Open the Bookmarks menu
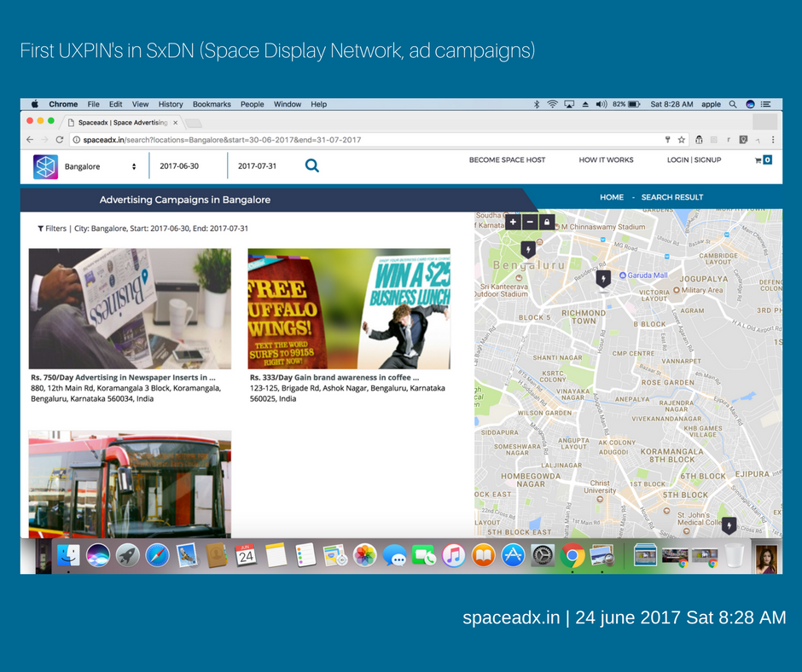 (x=212, y=104)
